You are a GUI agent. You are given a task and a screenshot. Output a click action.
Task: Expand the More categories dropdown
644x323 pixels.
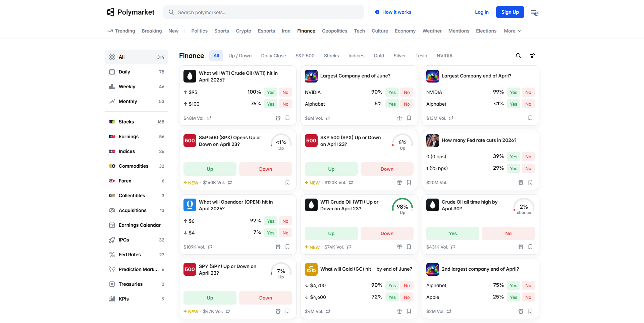coord(512,31)
